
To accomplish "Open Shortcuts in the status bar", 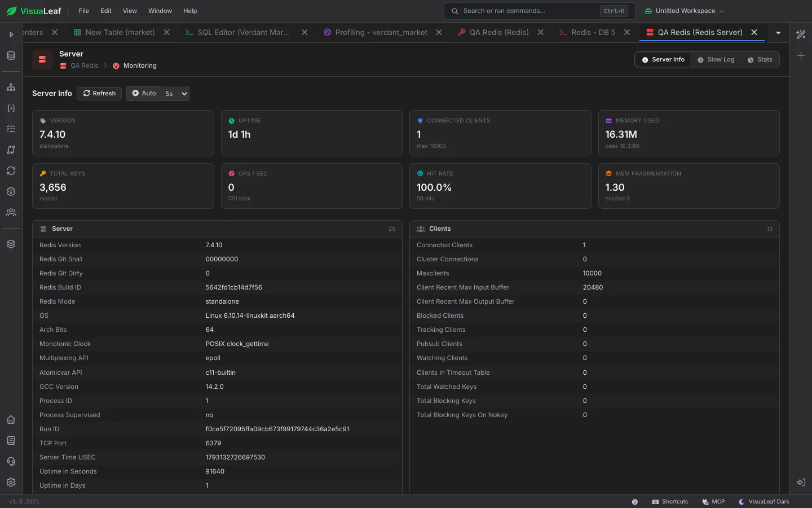I will 670,502.
